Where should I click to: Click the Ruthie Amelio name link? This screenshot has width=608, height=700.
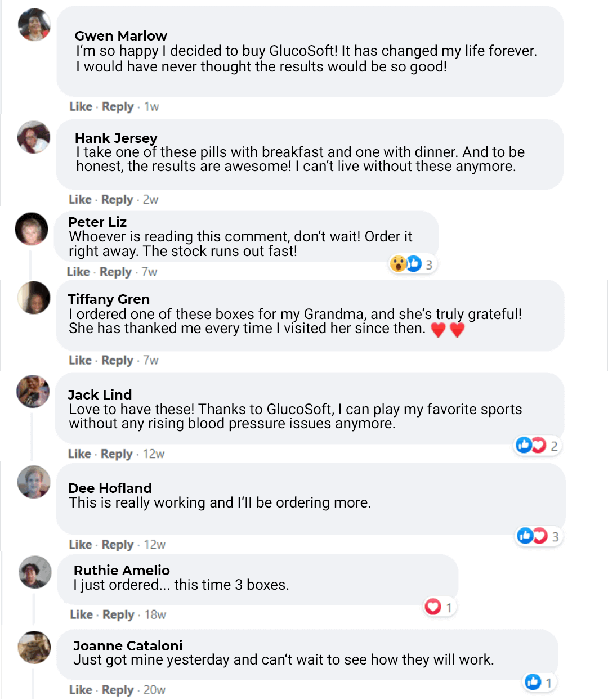pyautogui.click(x=122, y=570)
